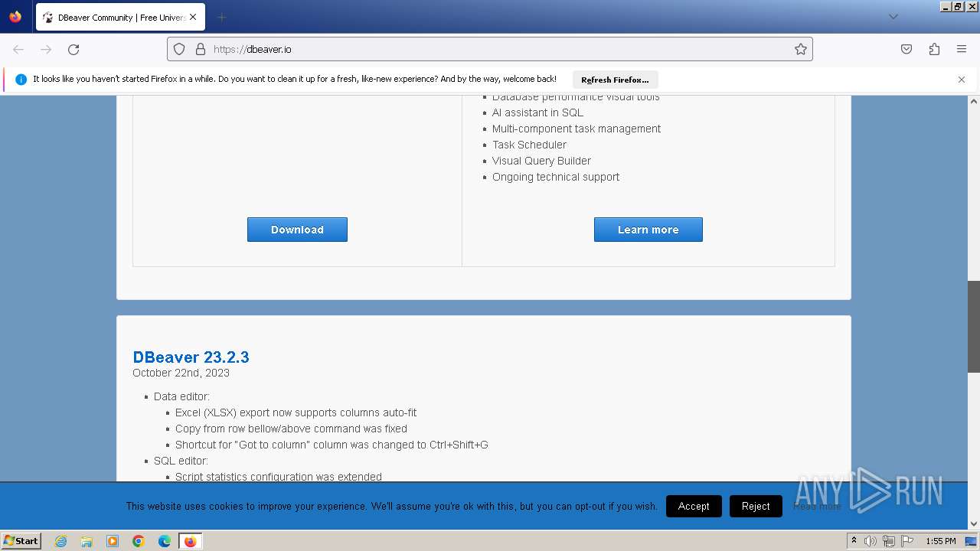Reject the cookies notice
Screen dimensions: 980x551
[756, 506]
